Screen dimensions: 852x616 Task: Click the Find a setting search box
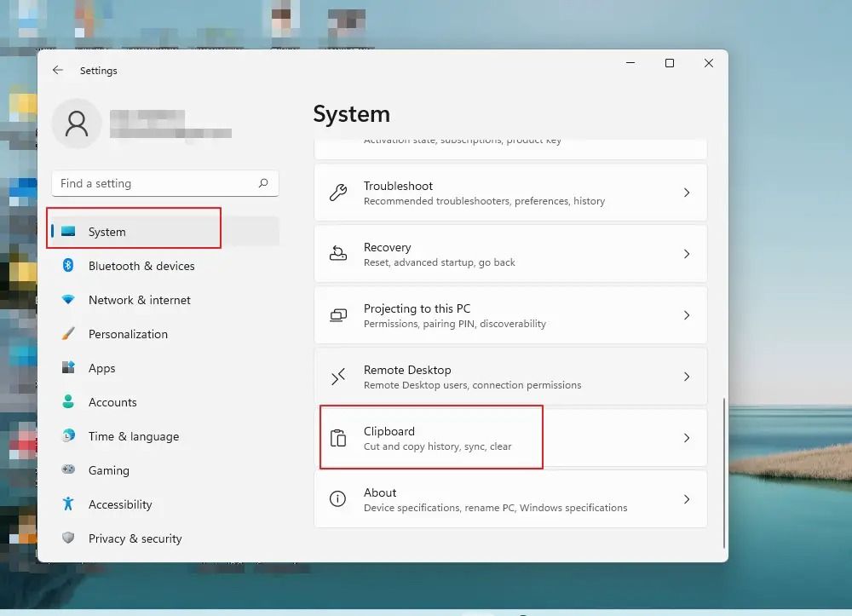pyautogui.click(x=164, y=183)
